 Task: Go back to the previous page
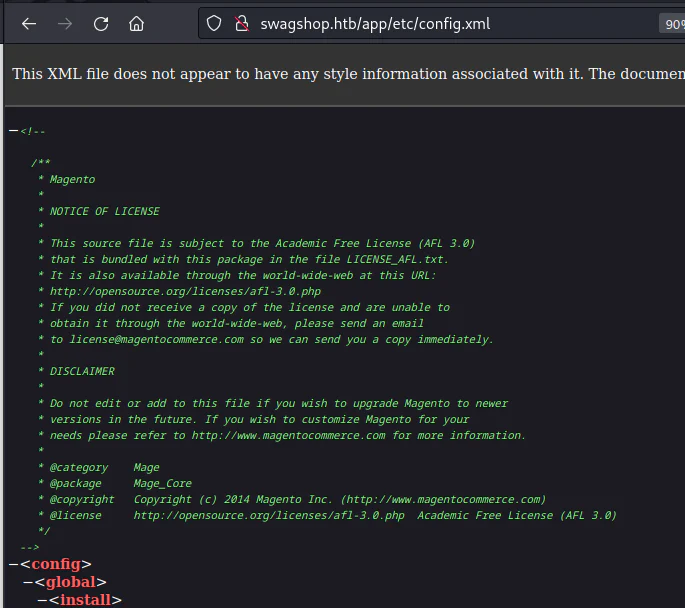[x=29, y=24]
